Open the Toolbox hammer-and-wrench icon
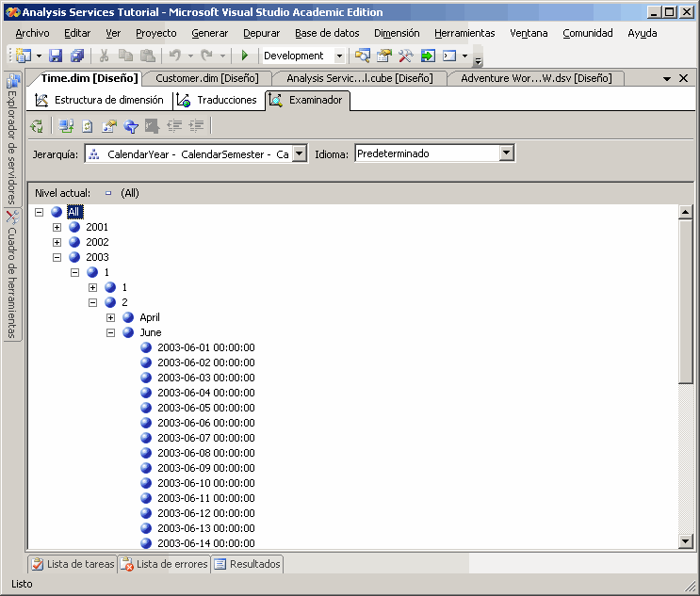The height and width of the screenshot is (596, 700). (x=406, y=56)
